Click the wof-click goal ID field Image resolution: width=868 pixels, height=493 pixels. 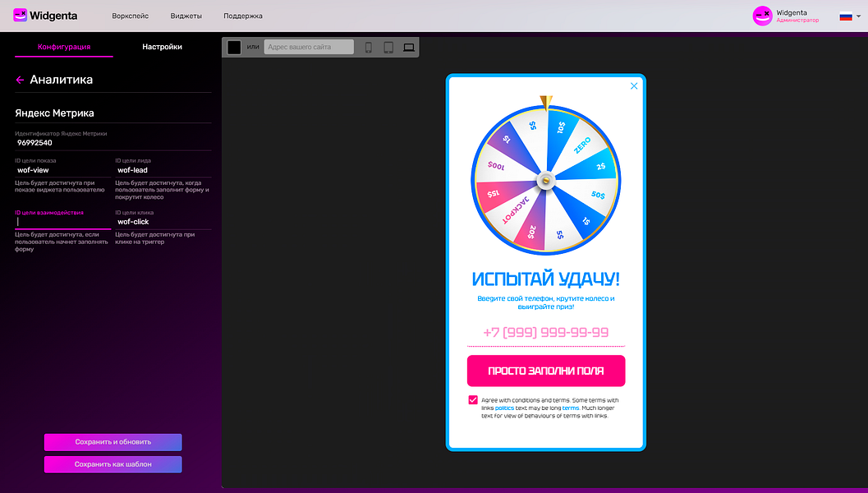pos(163,222)
